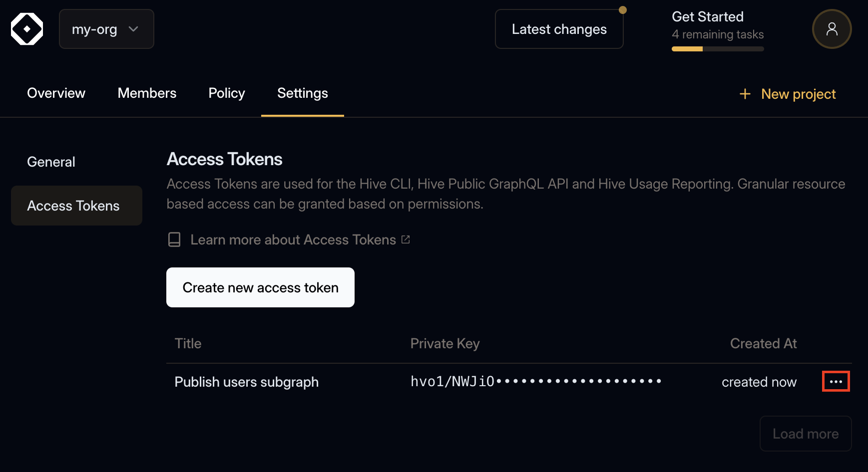Switch to the Members tab
Viewport: 868px width, 472px height.
147,93
